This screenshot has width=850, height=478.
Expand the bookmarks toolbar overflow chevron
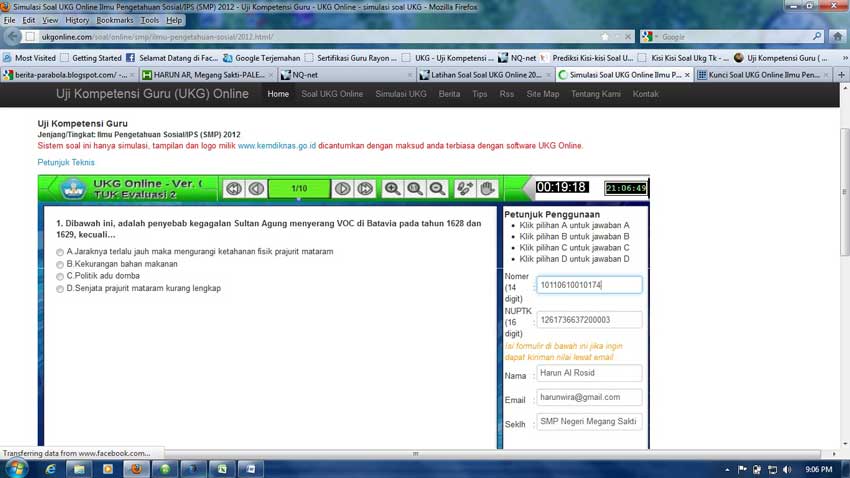tap(845, 57)
